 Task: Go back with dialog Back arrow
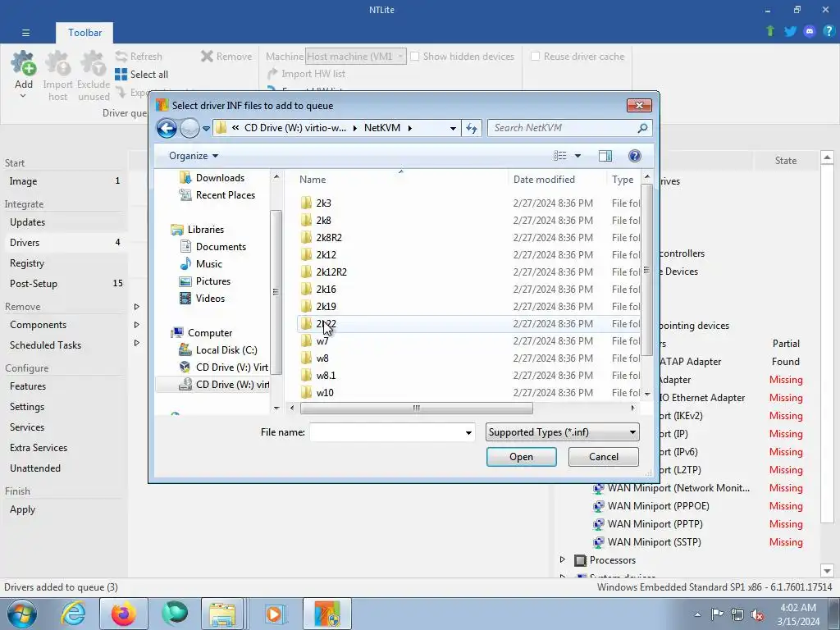coord(167,128)
